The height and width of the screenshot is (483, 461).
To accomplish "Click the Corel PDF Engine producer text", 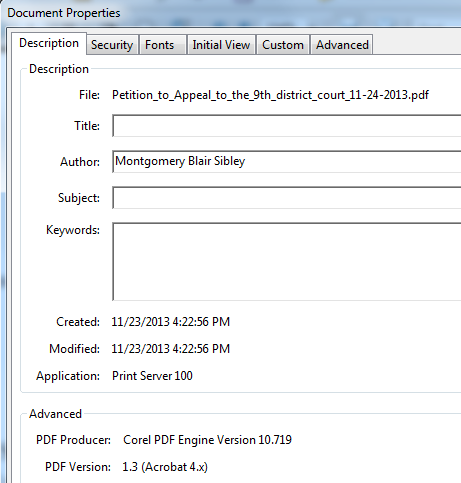I will (207, 440).
